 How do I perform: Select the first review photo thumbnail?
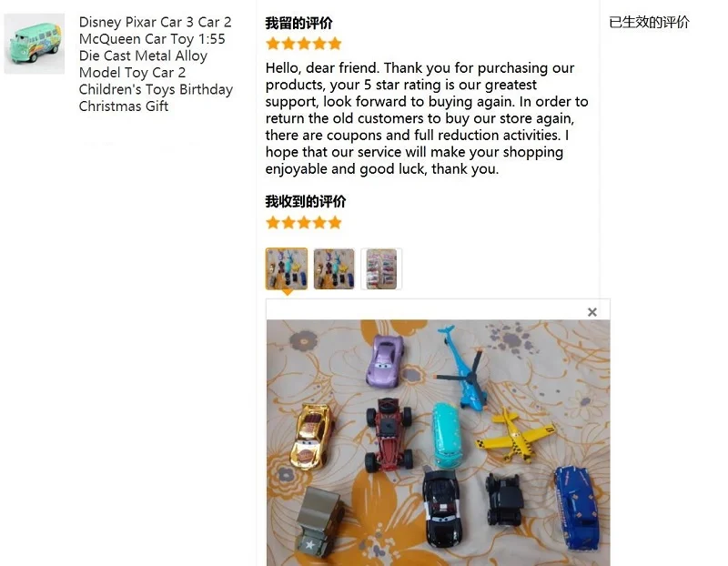pyautogui.click(x=287, y=268)
